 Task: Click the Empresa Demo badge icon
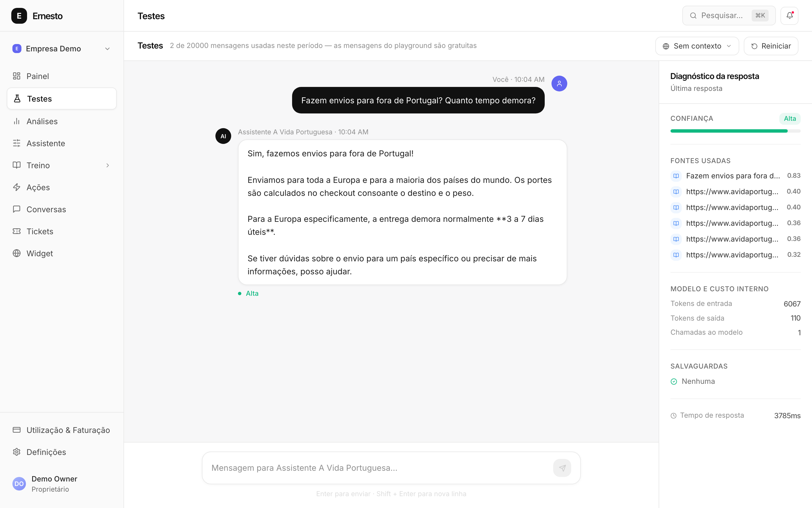pyautogui.click(x=17, y=48)
